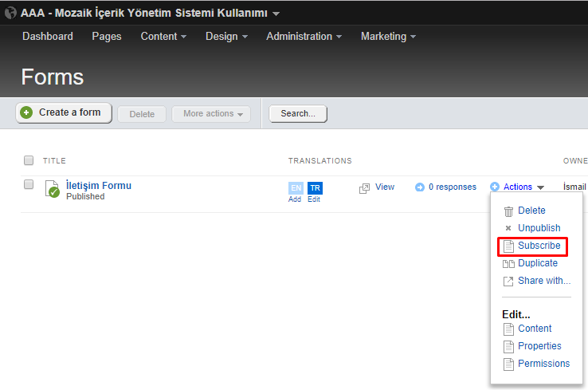The width and height of the screenshot is (588, 390).
Task: Click the TRANSLATIONS column header
Action: (x=319, y=160)
